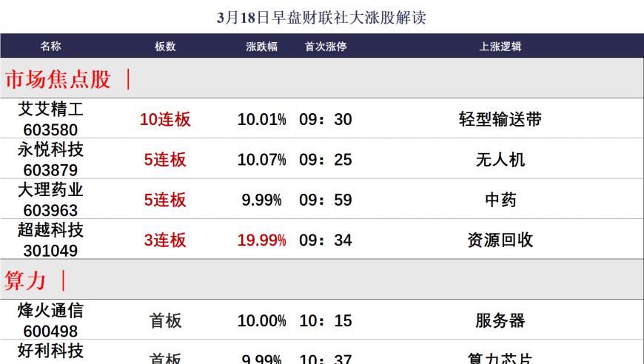This screenshot has height=364, width=644.
Task: Click stock name 艾艾精工
Action: click(50, 109)
